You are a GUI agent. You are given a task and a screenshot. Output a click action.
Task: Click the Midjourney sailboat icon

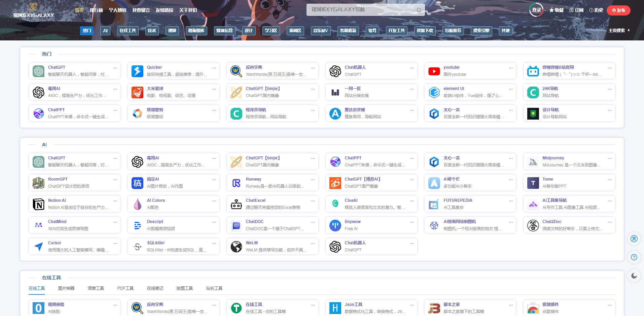click(x=533, y=161)
